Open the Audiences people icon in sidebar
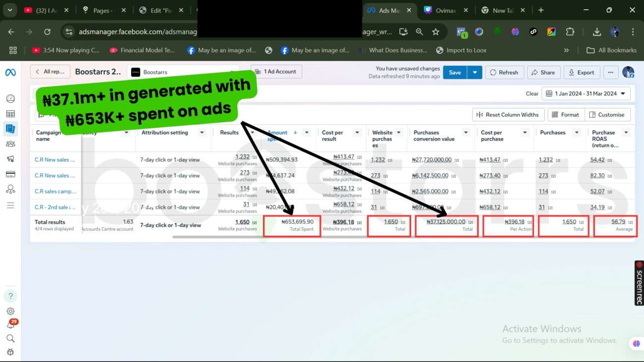 [10, 144]
